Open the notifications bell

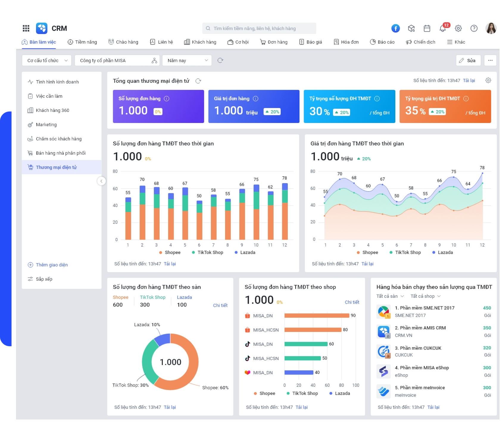click(443, 28)
